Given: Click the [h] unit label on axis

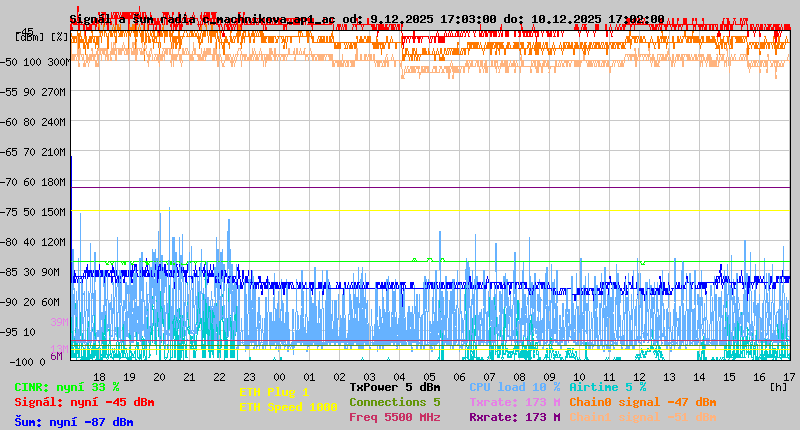Looking at the screenshot, I should 778,387.
